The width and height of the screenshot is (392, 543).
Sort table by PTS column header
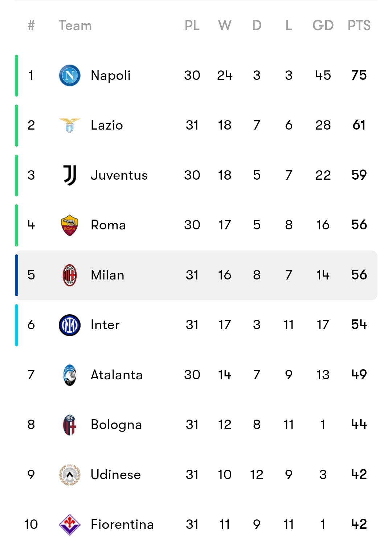click(359, 25)
